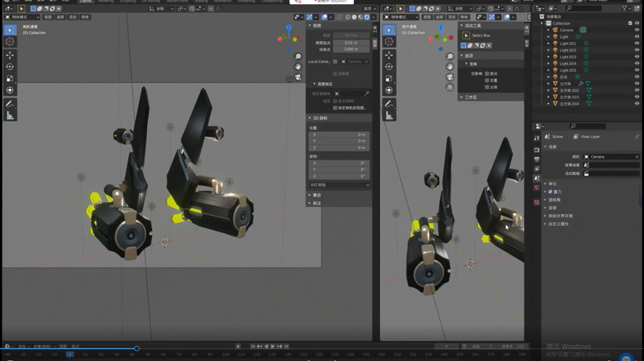The image size is (644, 361).
Task: Pin the properties editor context
Action: pyautogui.click(x=637, y=136)
